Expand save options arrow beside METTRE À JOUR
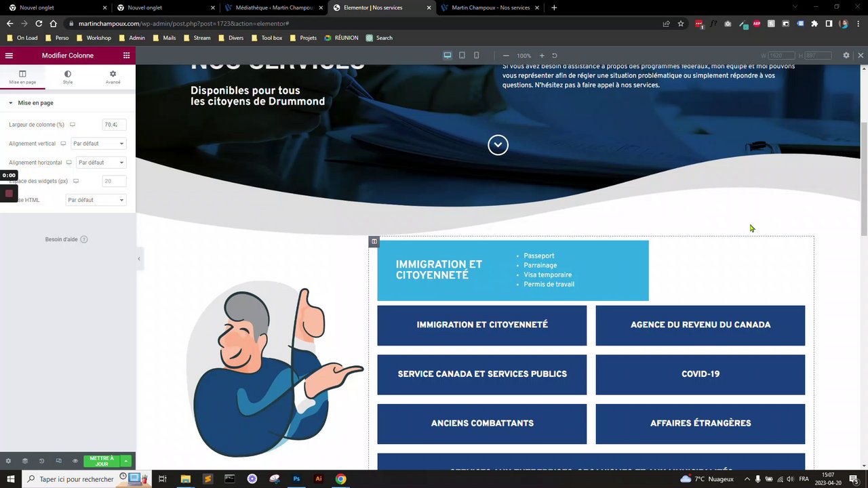 pos(126,461)
